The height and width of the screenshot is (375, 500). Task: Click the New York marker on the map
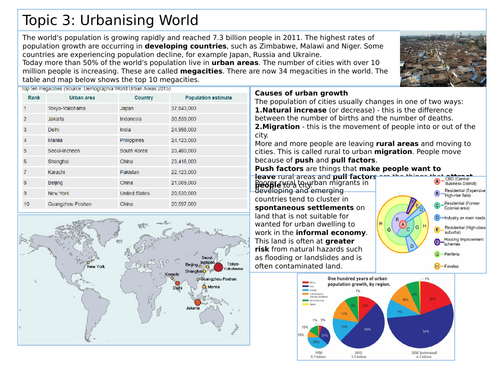point(88,262)
